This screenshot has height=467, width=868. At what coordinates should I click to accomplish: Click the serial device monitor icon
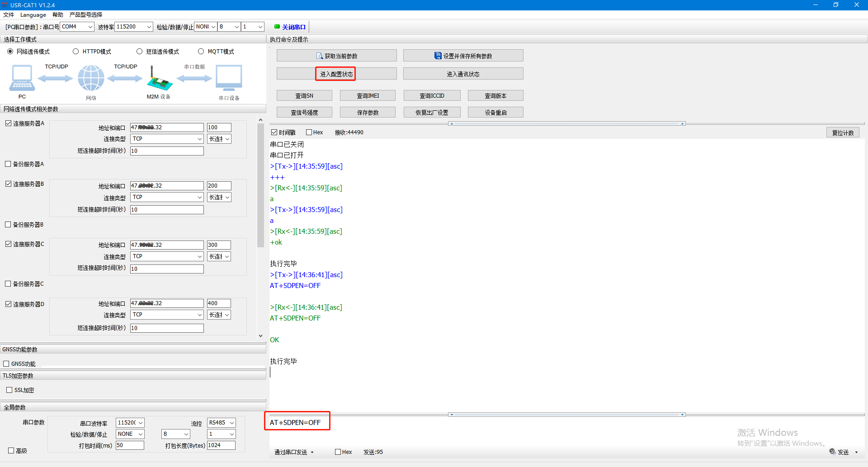coord(229,78)
